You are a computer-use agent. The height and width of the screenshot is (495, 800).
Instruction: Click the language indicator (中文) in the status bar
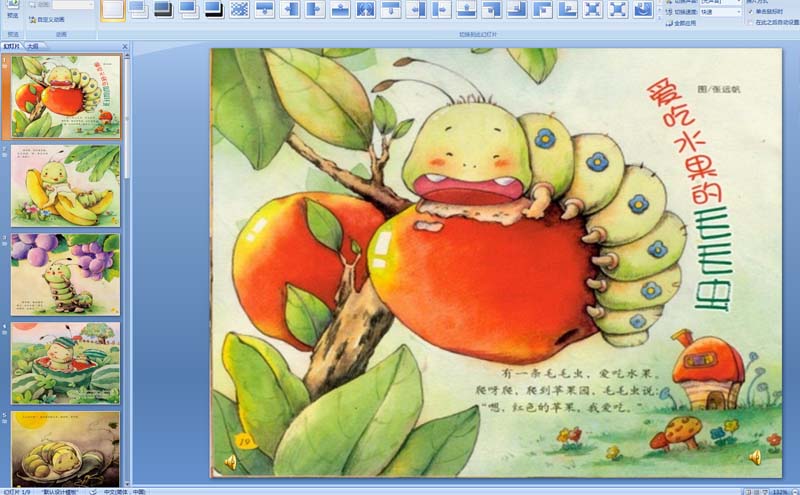pos(124,492)
